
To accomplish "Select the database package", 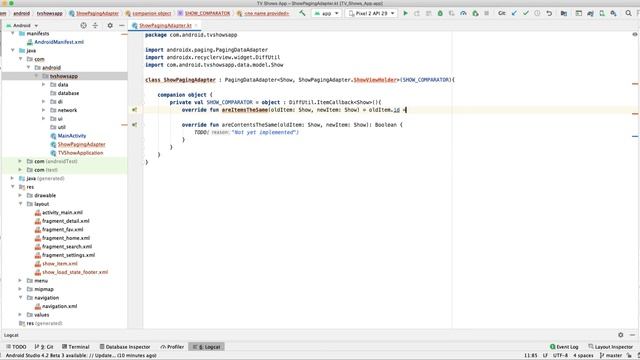I will click(68, 93).
